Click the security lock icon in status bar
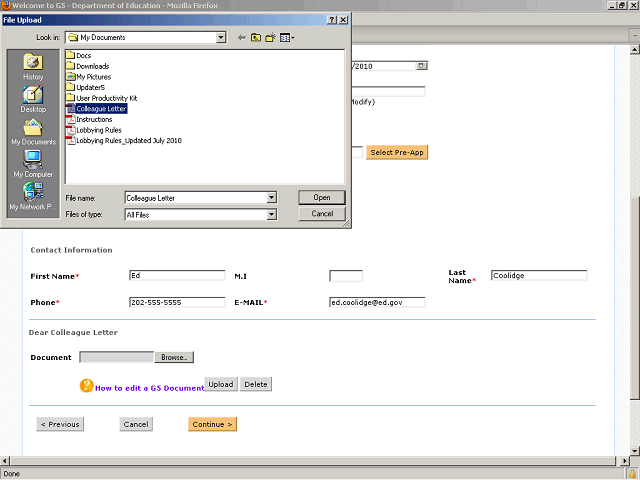640x480 pixels. point(632,474)
